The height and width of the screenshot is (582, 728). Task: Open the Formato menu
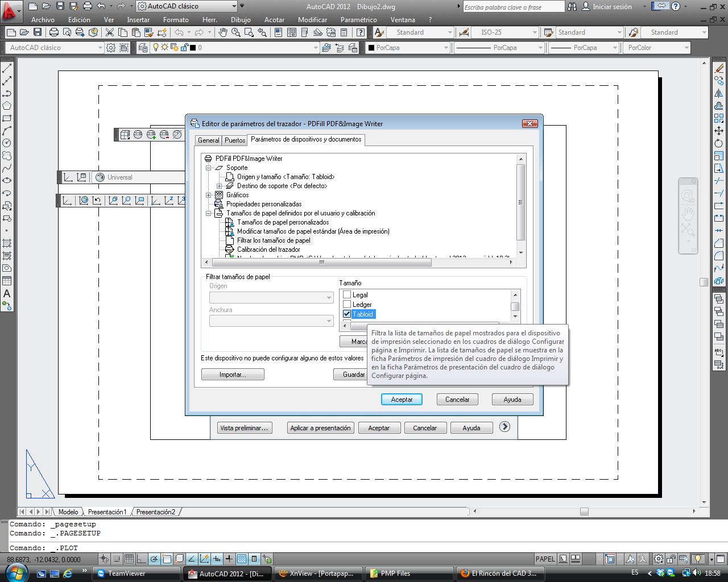[176, 19]
